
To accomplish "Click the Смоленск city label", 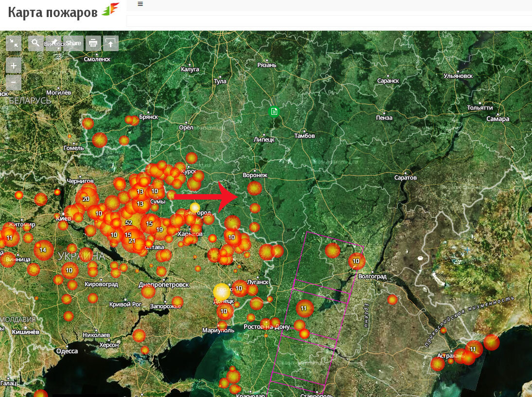I will point(97,59).
